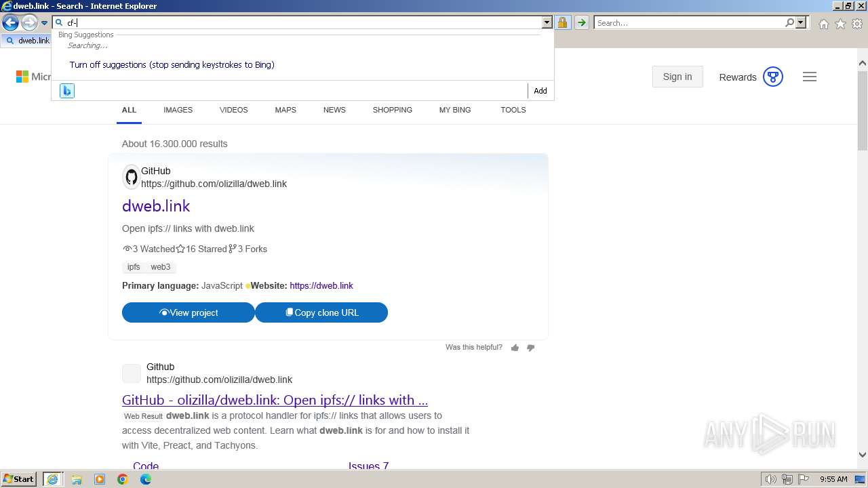Click the Microsoft logo

pyautogui.click(x=33, y=77)
